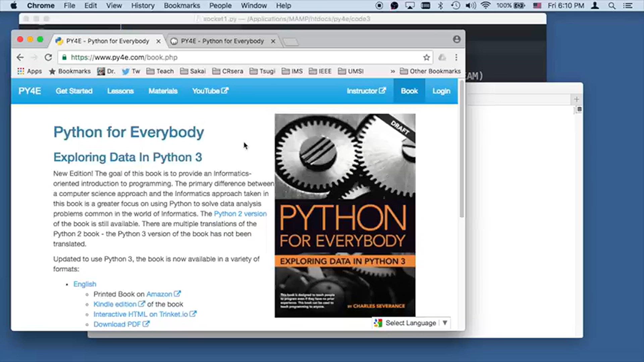Open Chrome's three-dot menu

pyautogui.click(x=456, y=57)
